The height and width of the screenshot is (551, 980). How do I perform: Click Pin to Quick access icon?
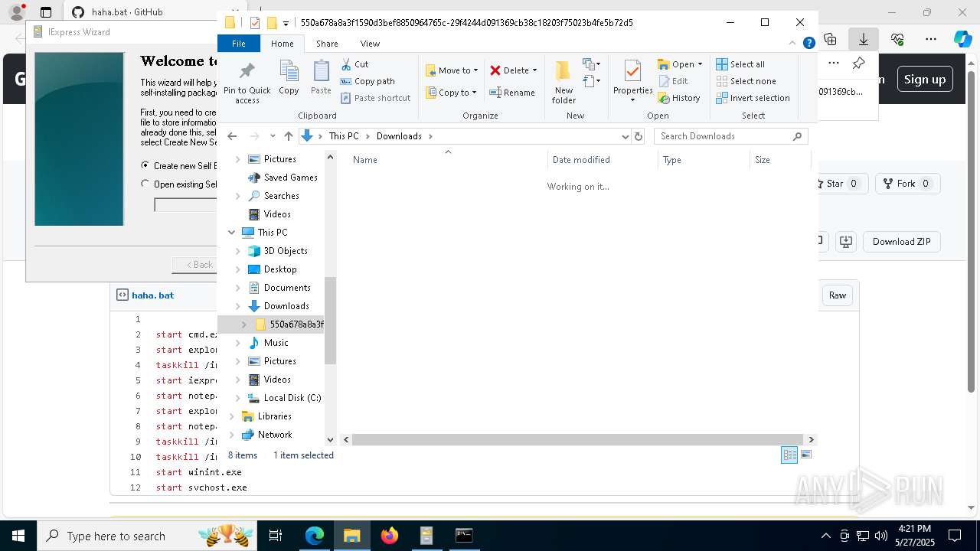(247, 83)
